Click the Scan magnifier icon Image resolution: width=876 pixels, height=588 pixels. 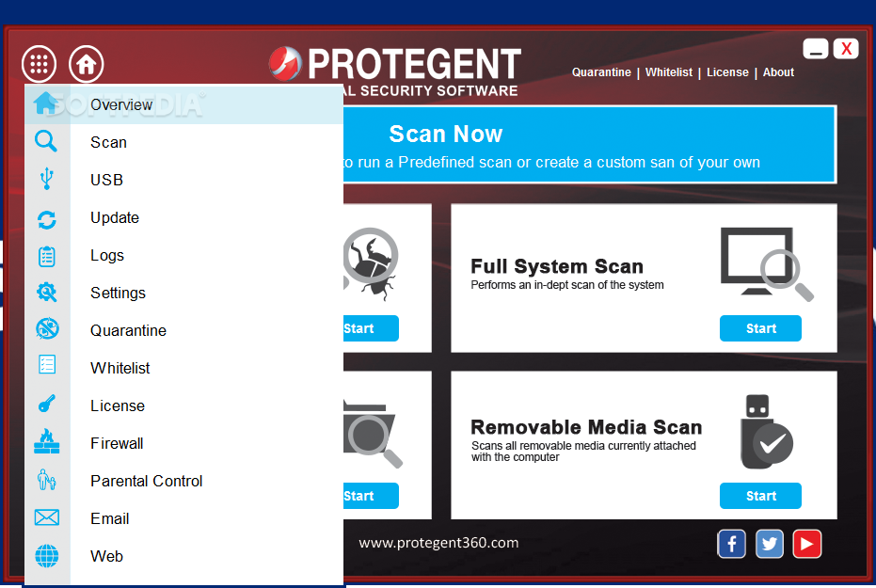pos(46,141)
